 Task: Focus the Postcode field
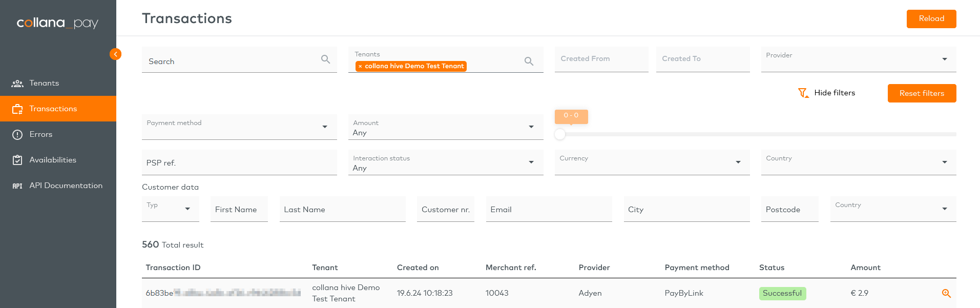coord(790,209)
